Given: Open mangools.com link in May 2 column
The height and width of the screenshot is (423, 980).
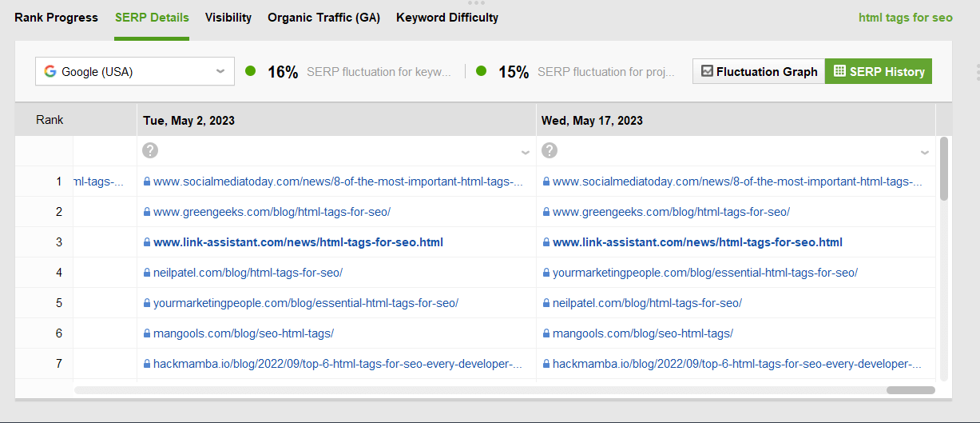Looking at the screenshot, I should (244, 333).
